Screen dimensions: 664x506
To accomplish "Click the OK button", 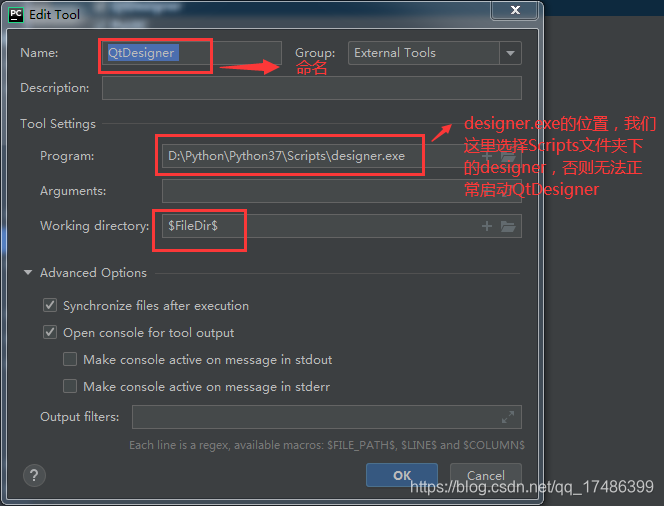I will 402,475.
